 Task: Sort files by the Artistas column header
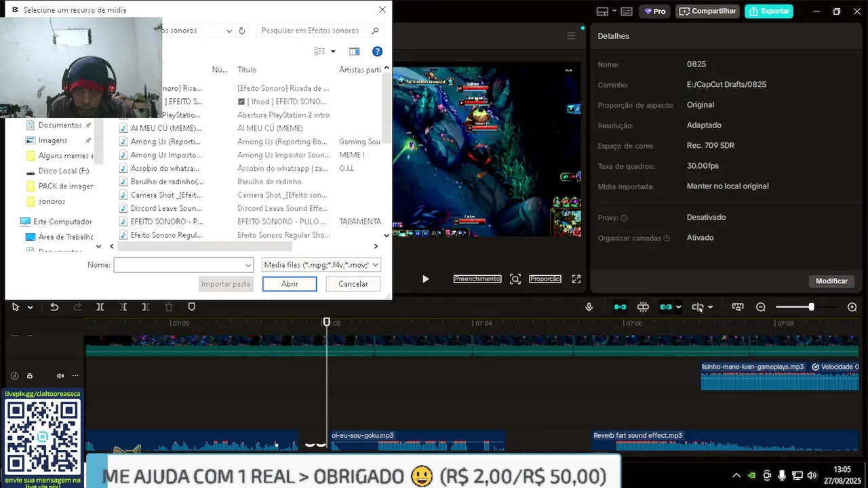360,70
